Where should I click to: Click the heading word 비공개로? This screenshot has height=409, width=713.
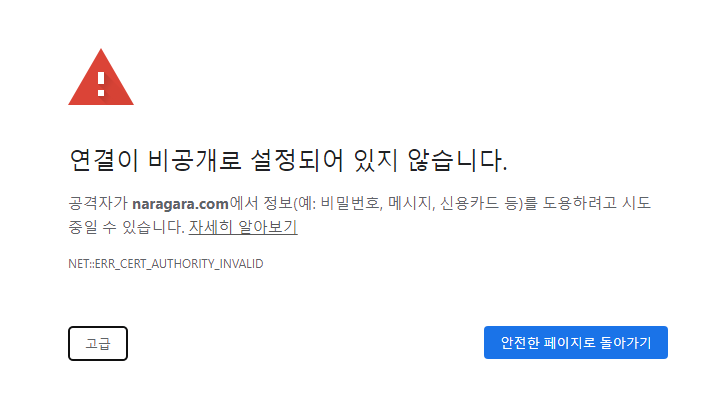pyautogui.click(x=194, y=160)
